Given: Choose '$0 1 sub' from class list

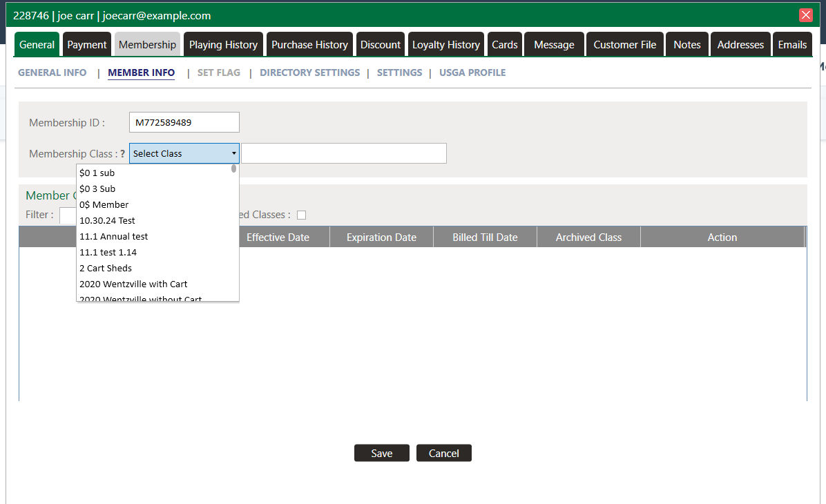Looking at the screenshot, I should (97, 173).
